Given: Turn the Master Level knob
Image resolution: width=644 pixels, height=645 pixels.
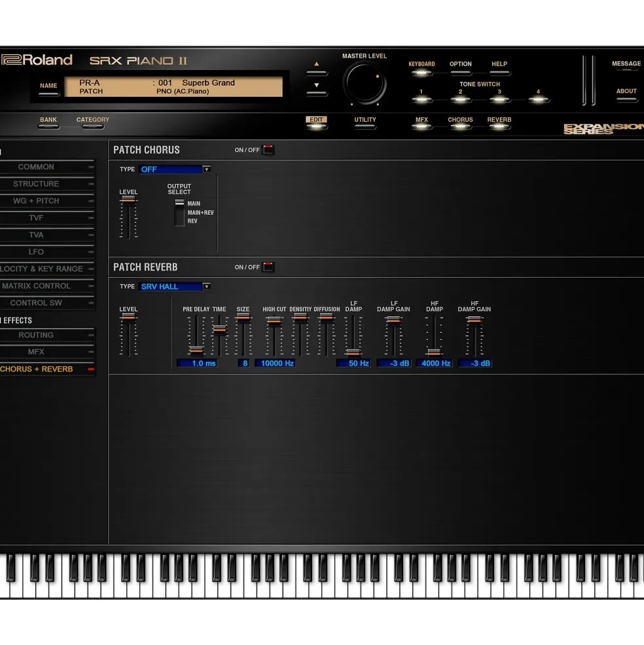Looking at the screenshot, I should (365, 84).
